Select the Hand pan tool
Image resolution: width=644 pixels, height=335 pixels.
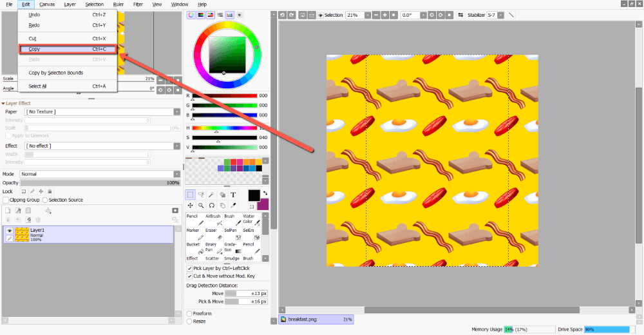point(222,205)
